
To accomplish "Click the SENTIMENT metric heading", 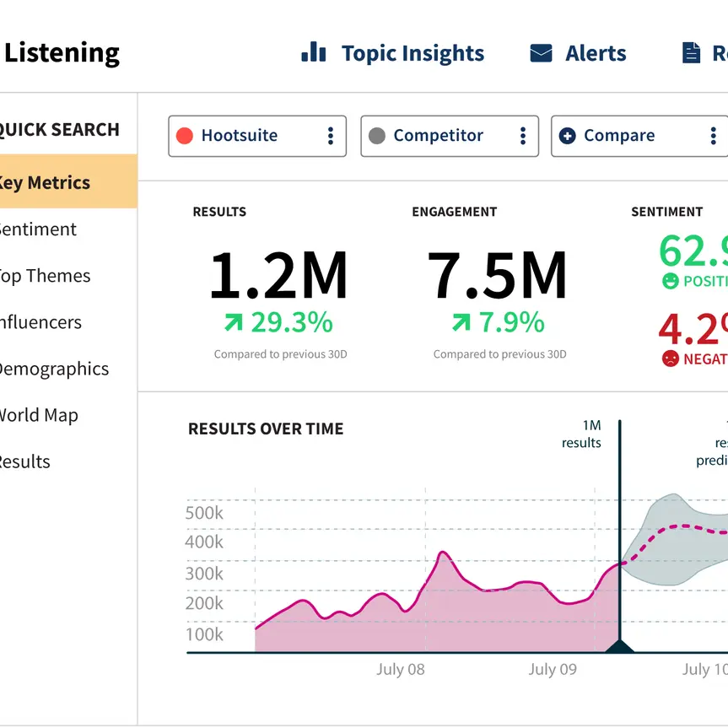I will click(666, 212).
